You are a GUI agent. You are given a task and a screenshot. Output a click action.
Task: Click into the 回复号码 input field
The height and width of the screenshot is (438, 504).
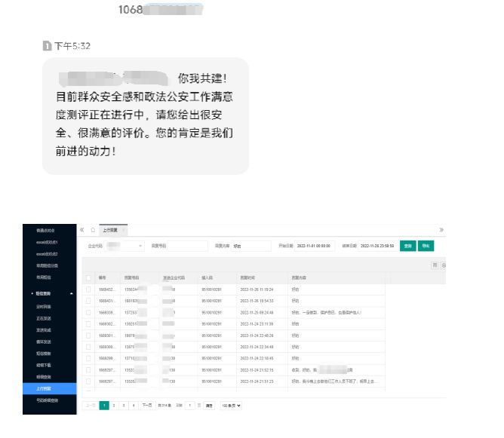[x=188, y=246]
